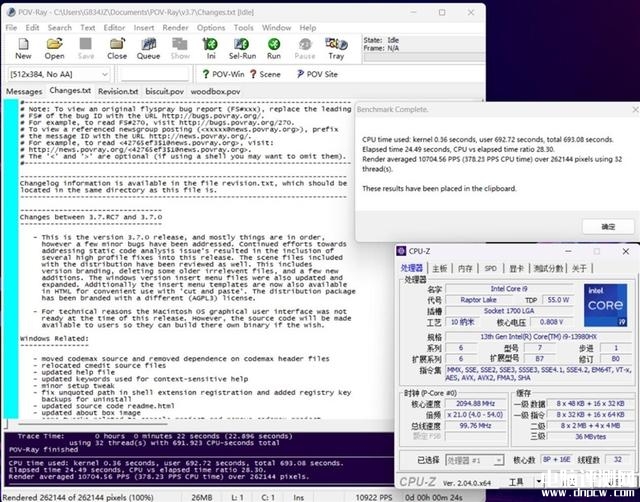Click the 26MB status bar entry
The height and width of the screenshot is (502, 640).
point(202,498)
